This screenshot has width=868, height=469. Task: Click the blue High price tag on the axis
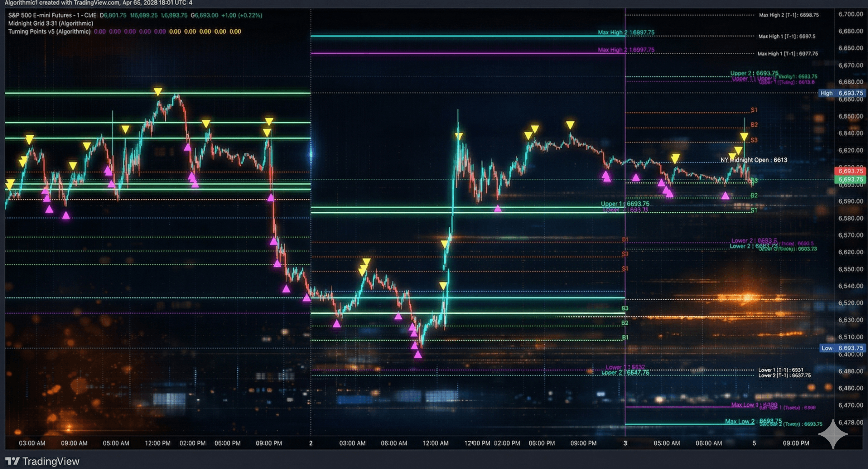[x=842, y=93]
